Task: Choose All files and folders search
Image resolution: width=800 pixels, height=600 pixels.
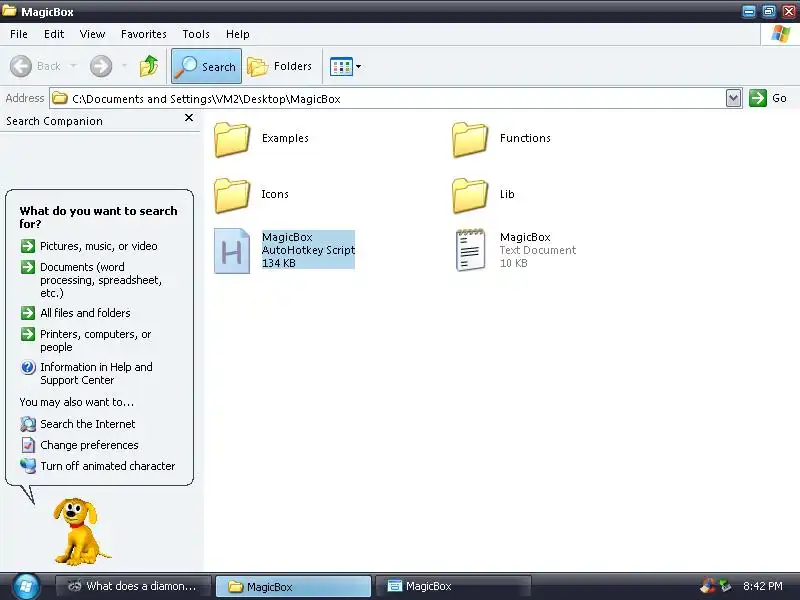Action: tap(85, 313)
